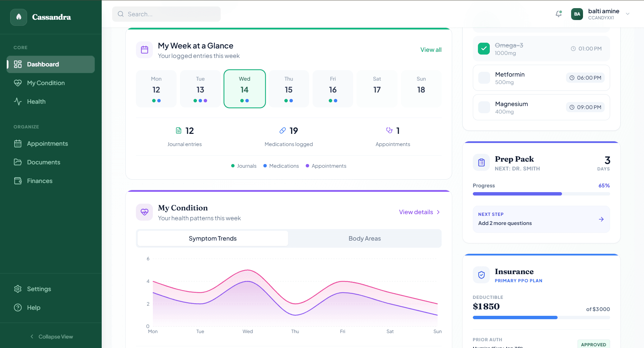
Task: Click the Add 2 more questions card
Action: (541, 219)
